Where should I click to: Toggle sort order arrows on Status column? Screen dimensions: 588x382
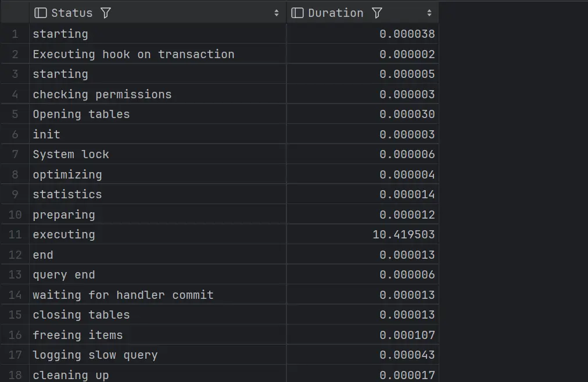277,13
